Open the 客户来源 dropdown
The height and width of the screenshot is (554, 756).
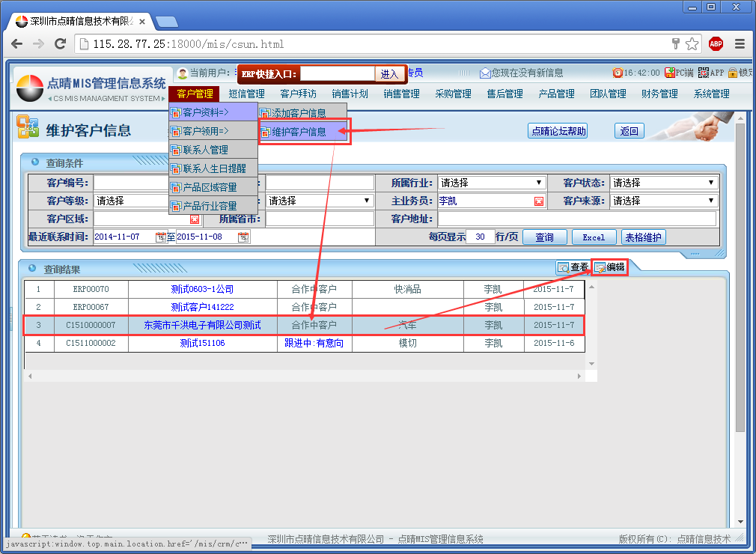click(663, 201)
